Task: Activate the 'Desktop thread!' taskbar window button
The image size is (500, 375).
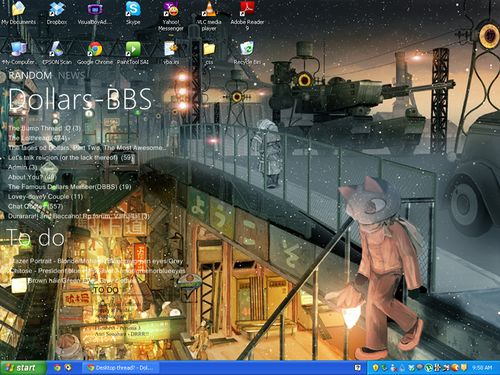Action: tap(120, 368)
